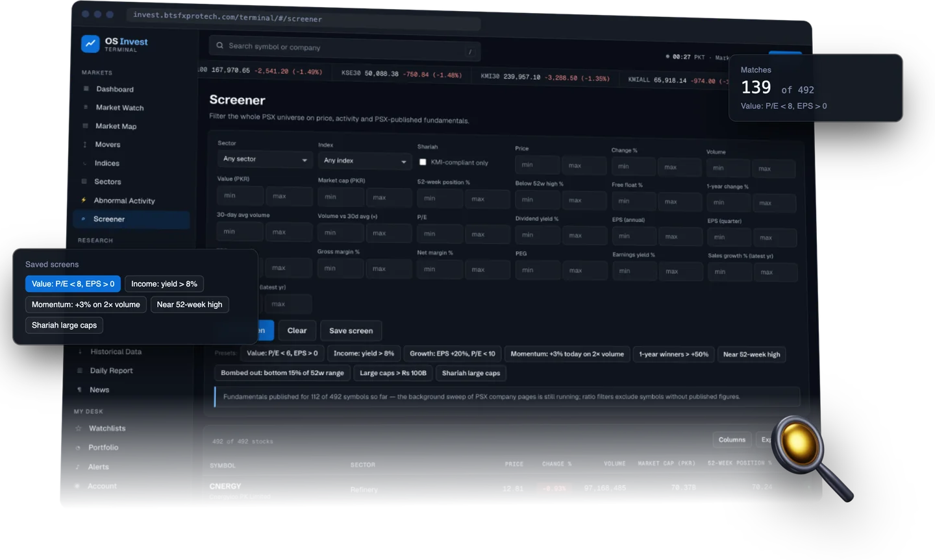
Task: Click the Price min input
Action: pyautogui.click(x=536, y=165)
